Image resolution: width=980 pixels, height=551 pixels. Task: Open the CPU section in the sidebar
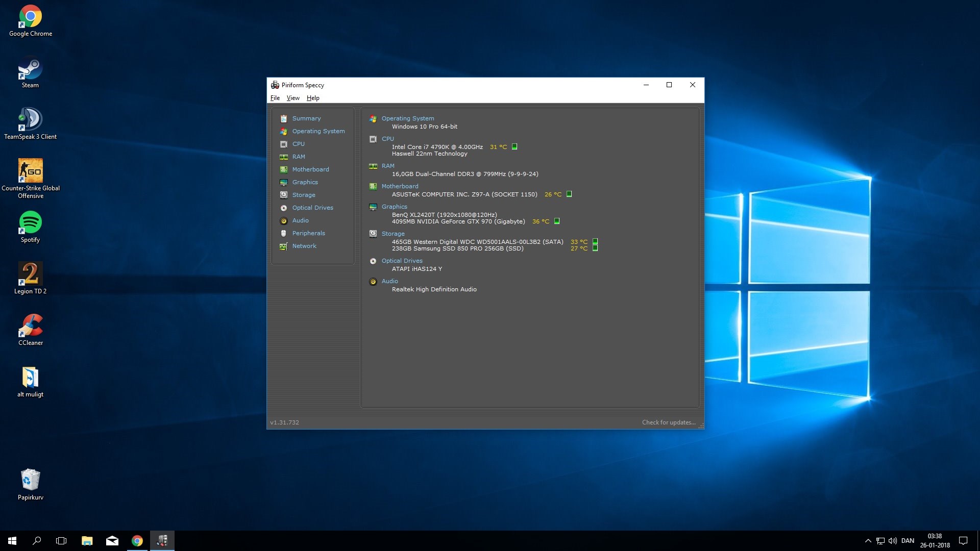click(x=298, y=144)
